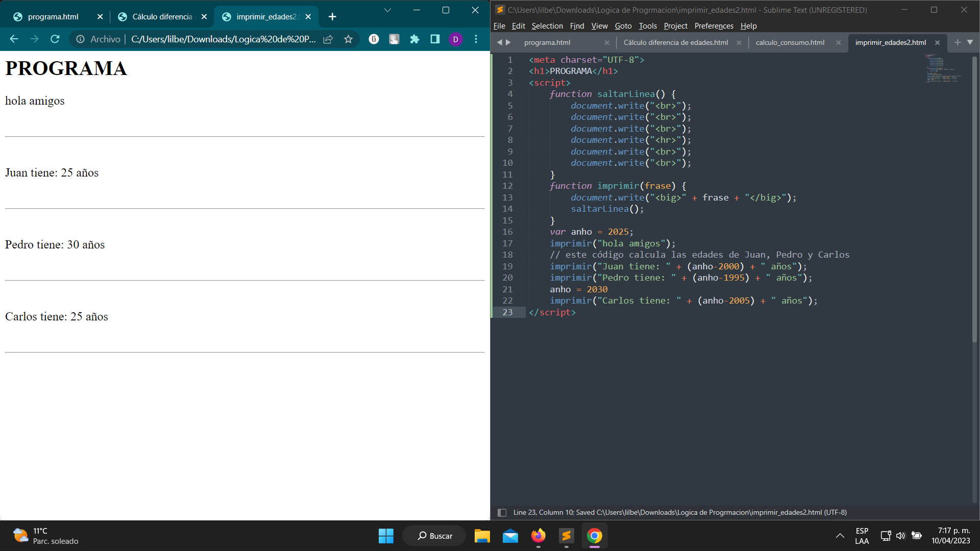This screenshot has height=551, width=980.
Task: Open File Explorer from taskbar
Action: (482, 536)
